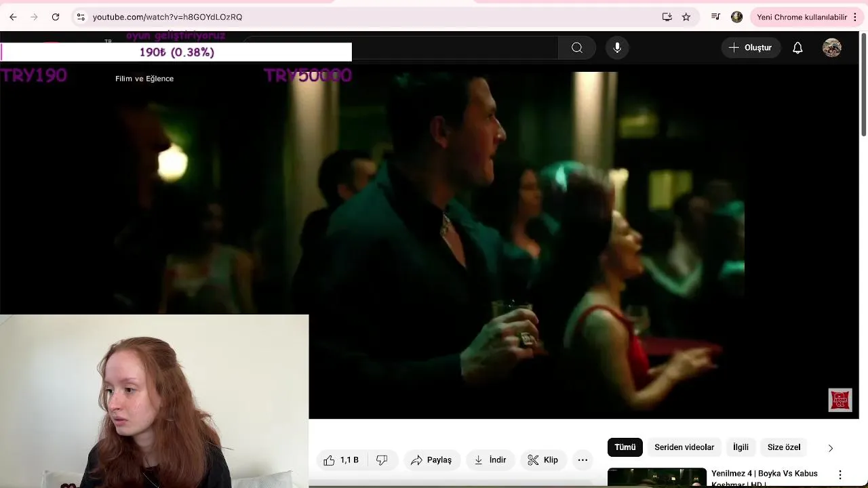Bookmark this page with the star icon

coord(686,17)
